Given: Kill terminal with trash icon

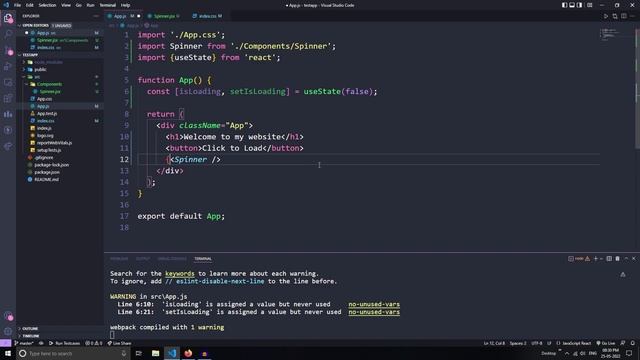Looking at the screenshot, I should click(618, 258).
